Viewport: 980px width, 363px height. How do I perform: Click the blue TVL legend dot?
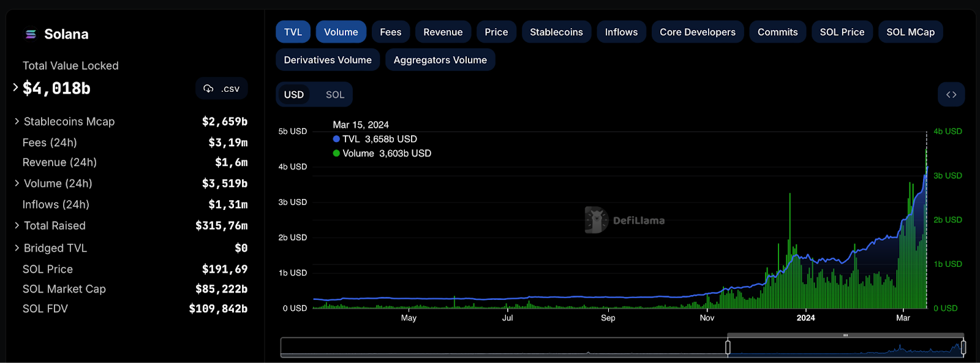(336, 139)
